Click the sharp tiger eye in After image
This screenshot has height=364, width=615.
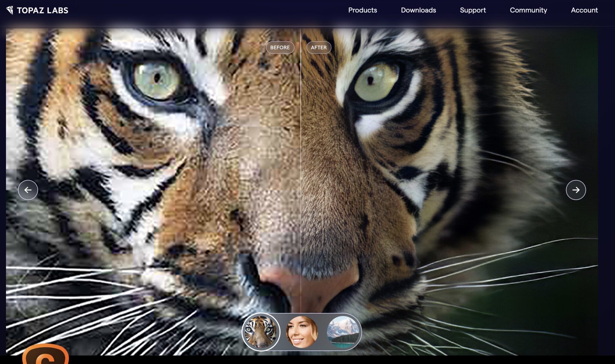point(376,82)
